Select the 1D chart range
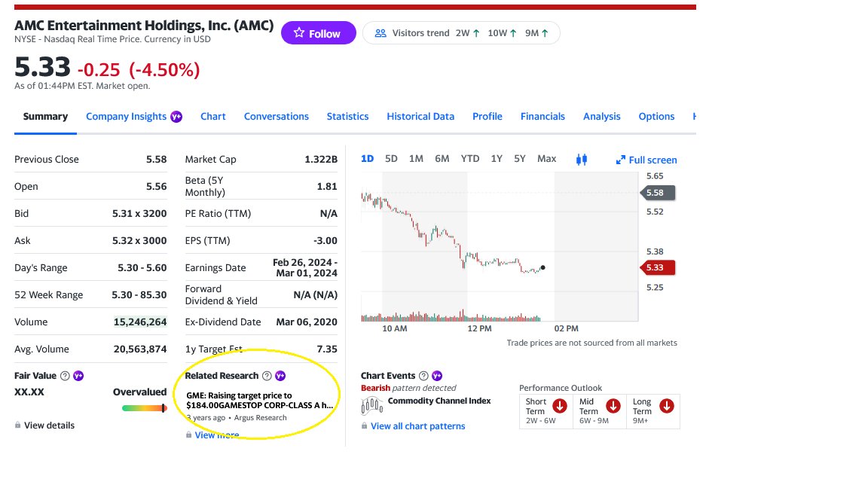The image size is (868, 488). (367, 159)
